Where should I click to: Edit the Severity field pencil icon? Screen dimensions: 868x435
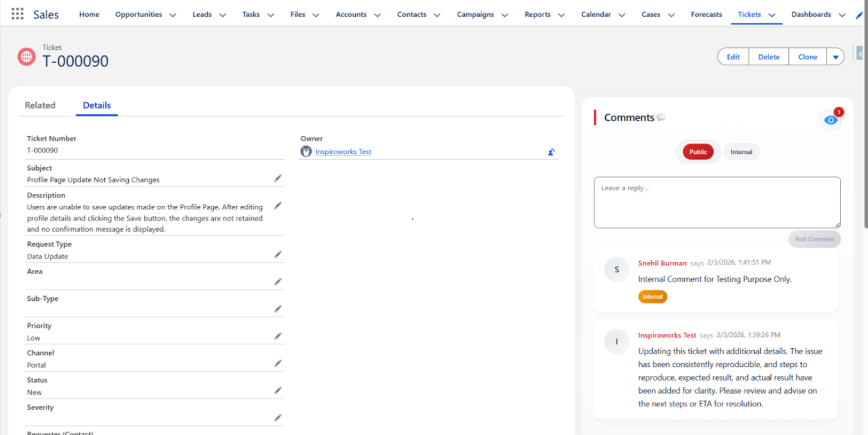coord(278,418)
